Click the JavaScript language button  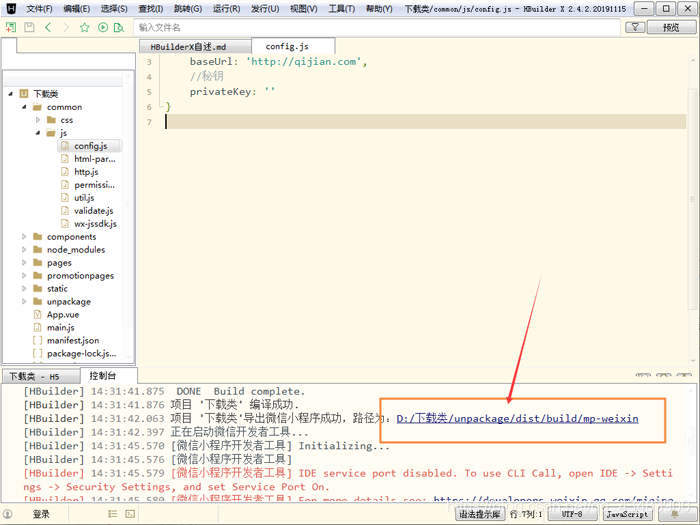[x=627, y=514]
